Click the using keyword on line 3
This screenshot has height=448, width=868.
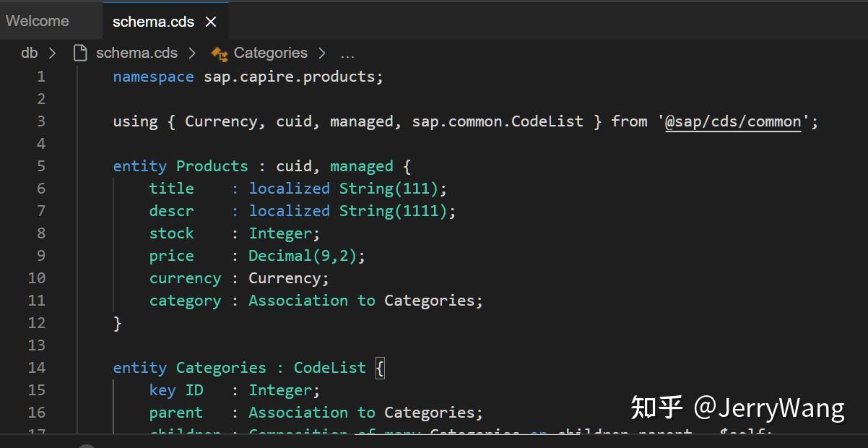point(135,121)
